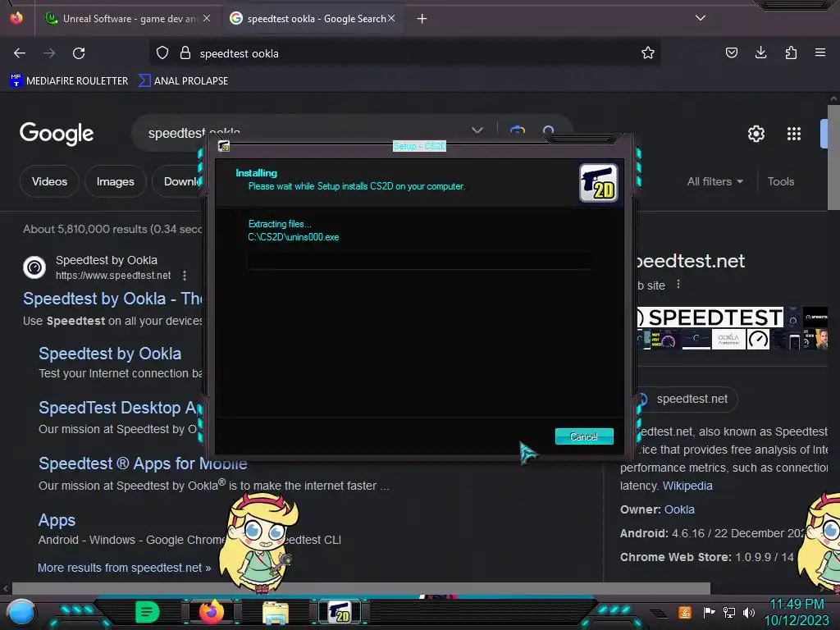Click the speedtest.net chip in knowledge panel

click(687, 399)
